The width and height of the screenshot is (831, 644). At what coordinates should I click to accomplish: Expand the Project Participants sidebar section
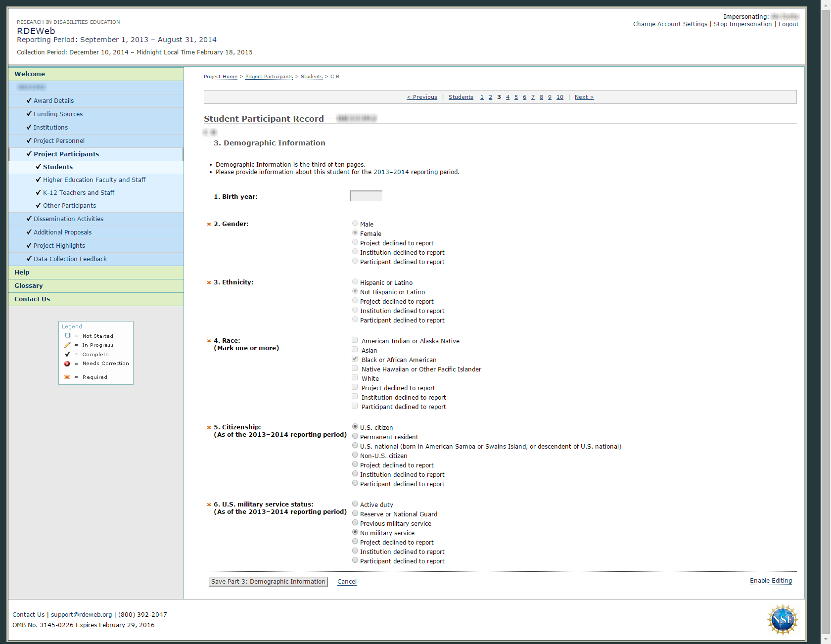click(66, 154)
